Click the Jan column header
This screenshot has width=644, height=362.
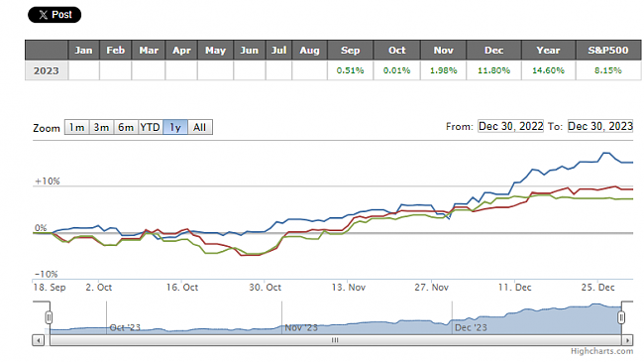pos(84,51)
